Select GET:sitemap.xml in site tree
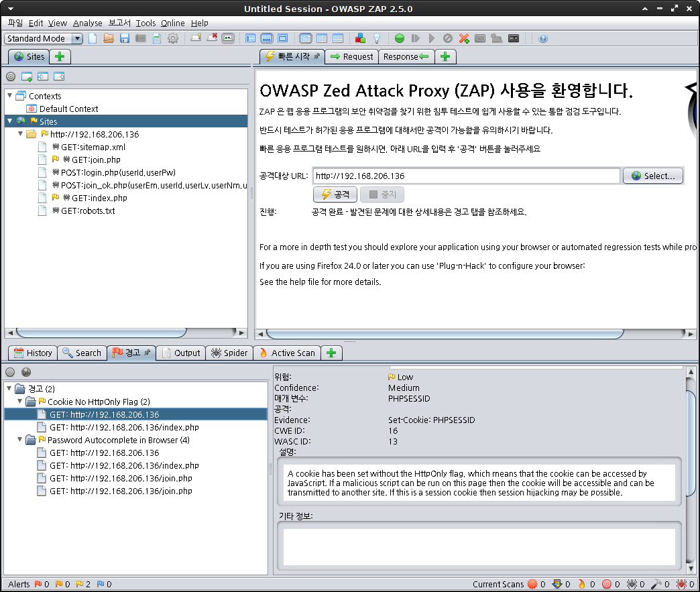 coord(93,147)
